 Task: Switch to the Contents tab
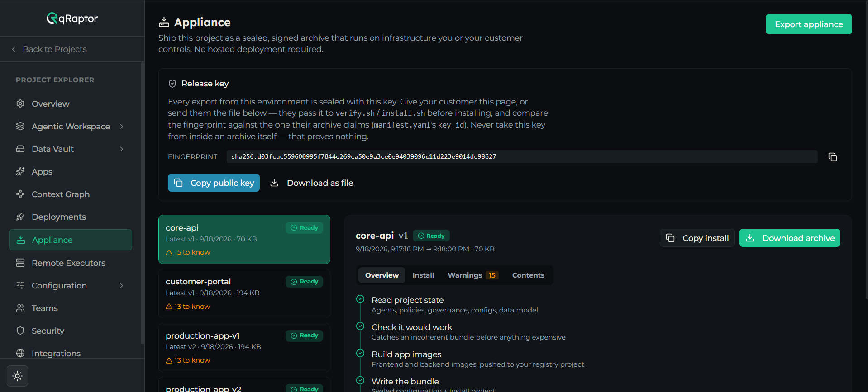coord(528,275)
